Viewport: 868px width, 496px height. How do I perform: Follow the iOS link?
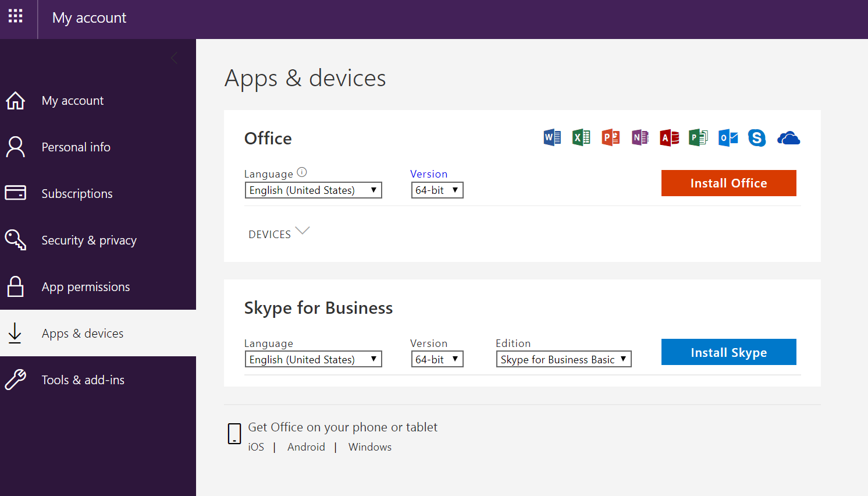click(256, 447)
